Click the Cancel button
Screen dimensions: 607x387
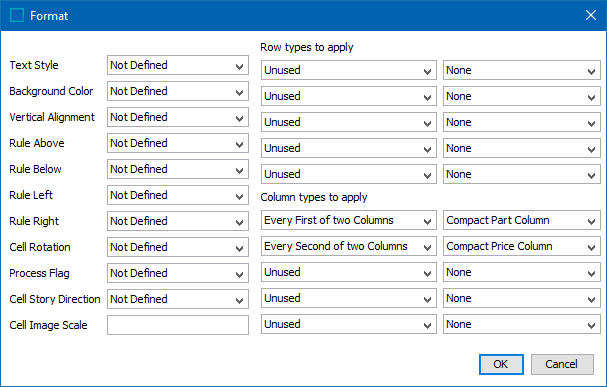point(562,364)
